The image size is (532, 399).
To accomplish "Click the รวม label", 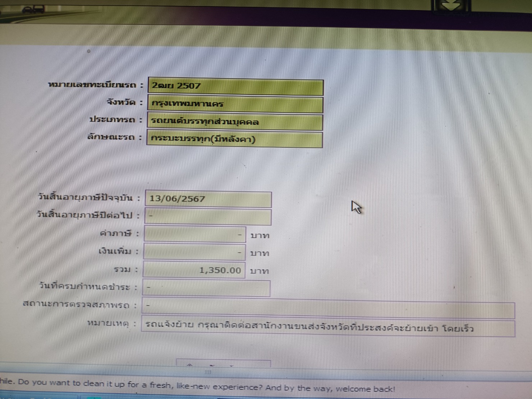I will tap(125, 269).
